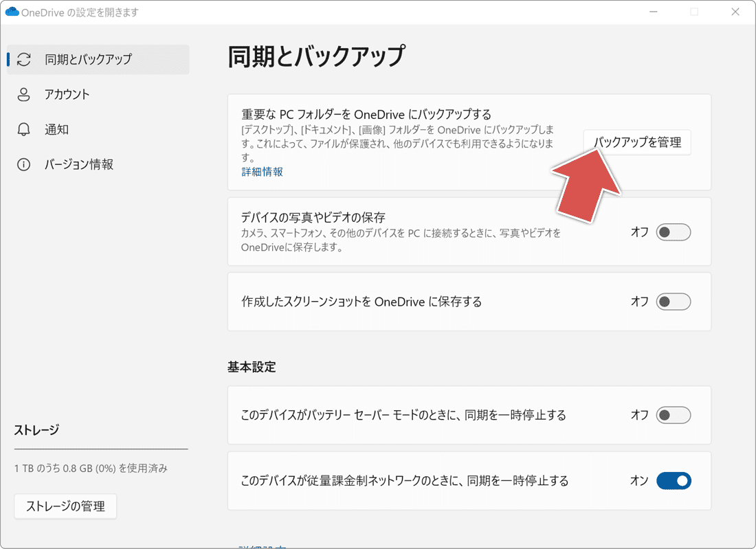Click the バックアップを管理 button
The width and height of the screenshot is (756, 549).
coord(636,142)
